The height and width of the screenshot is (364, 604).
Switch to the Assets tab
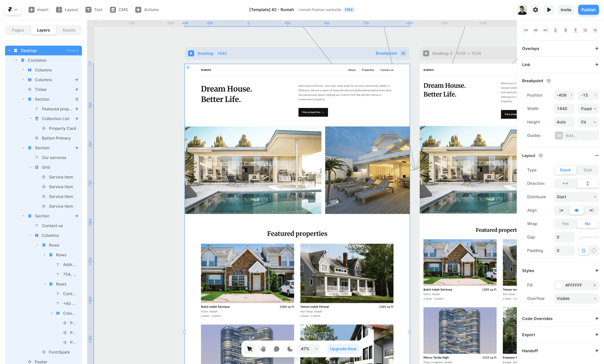69,30
